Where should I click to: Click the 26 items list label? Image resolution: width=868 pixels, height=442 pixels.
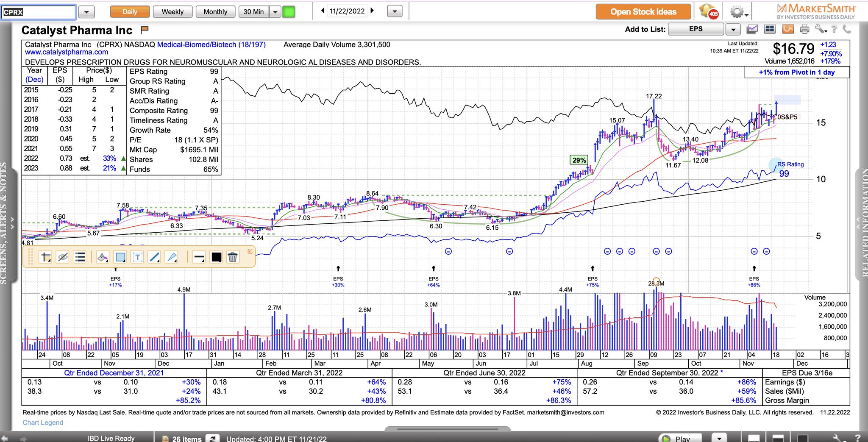click(x=186, y=439)
